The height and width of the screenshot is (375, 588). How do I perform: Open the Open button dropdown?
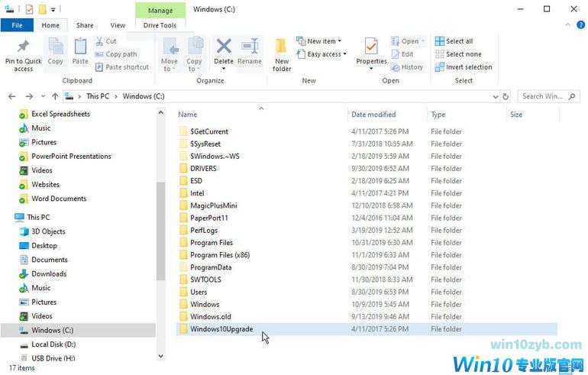pyautogui.click(x=423, y=41)
